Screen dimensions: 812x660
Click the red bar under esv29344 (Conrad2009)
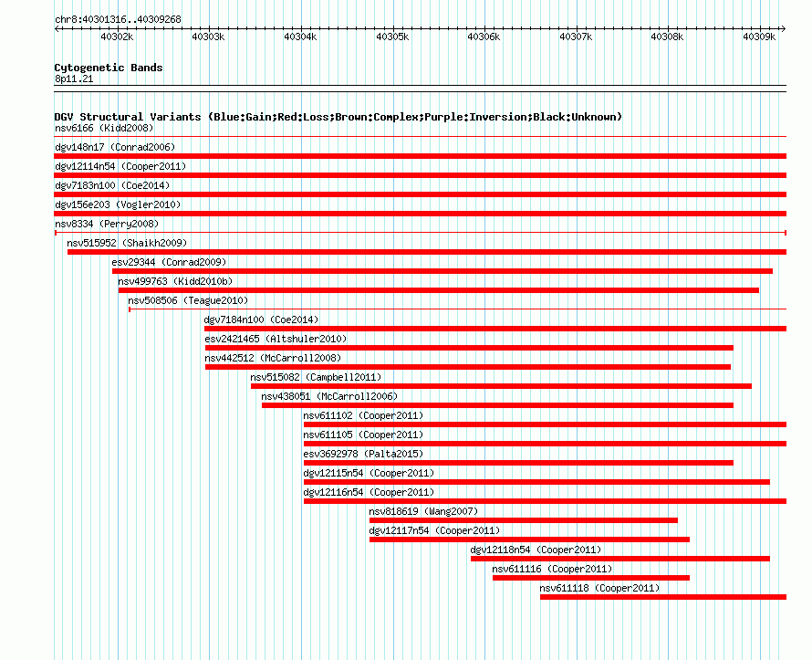click(x=442, y=271)
